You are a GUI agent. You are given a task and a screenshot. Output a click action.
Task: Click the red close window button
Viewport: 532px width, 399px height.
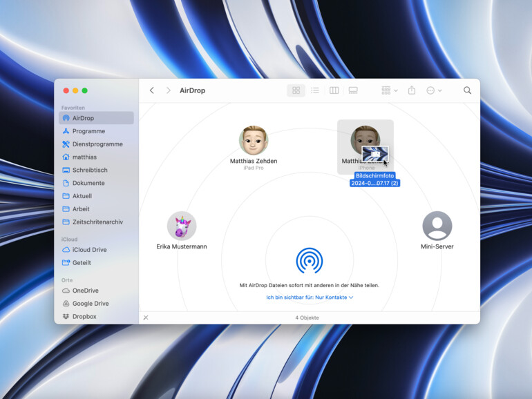(x=66, y=90)
